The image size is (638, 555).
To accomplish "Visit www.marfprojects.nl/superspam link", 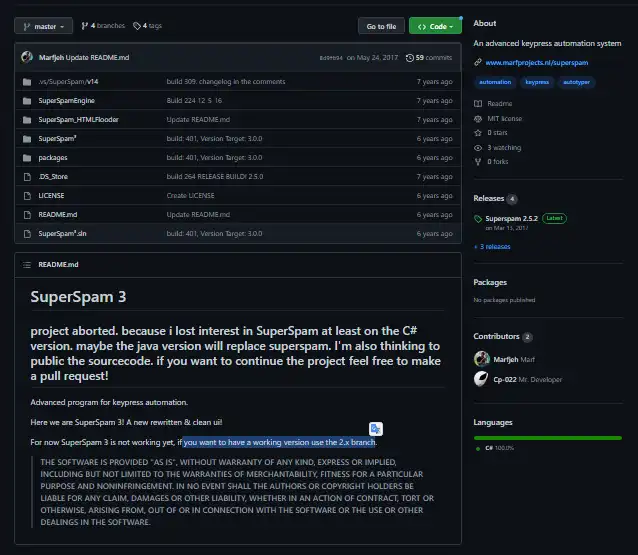I will (x=537, y=63).
